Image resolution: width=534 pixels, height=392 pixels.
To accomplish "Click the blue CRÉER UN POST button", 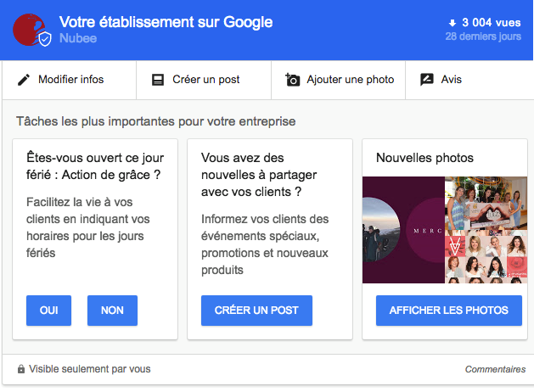I will (256, 311).
